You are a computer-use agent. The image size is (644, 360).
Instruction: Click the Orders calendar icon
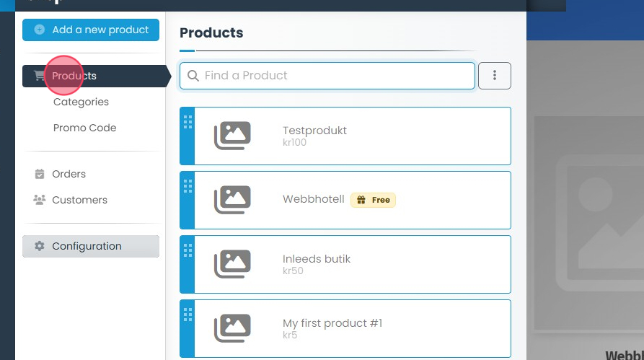click(40, 174)
